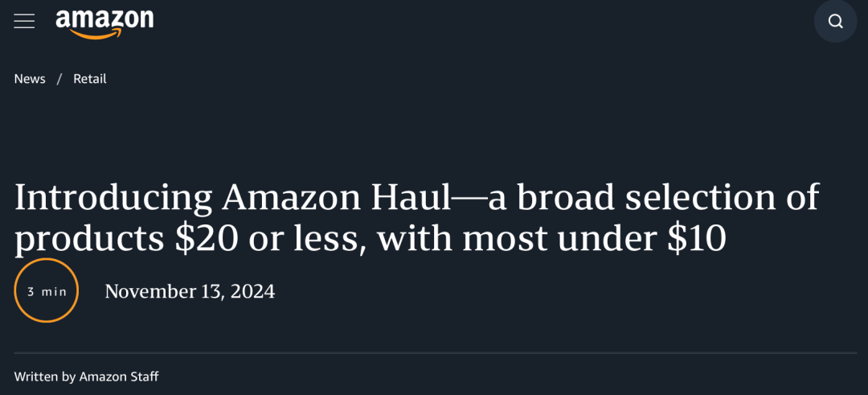The width and height of the screenshot is (868, 395).
Task: Select the $20 price in the headline
Action: tap(207, 239)
